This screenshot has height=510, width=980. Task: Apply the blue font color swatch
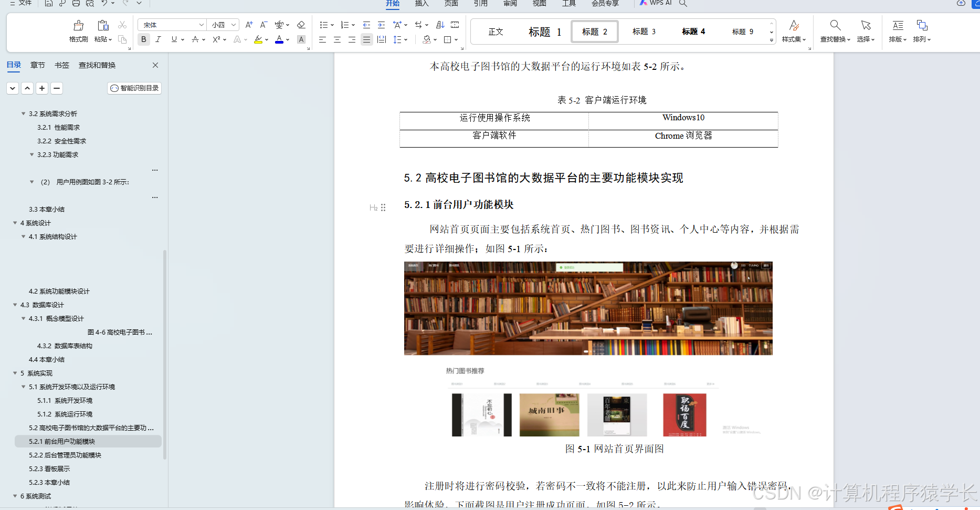coord(279,39)
